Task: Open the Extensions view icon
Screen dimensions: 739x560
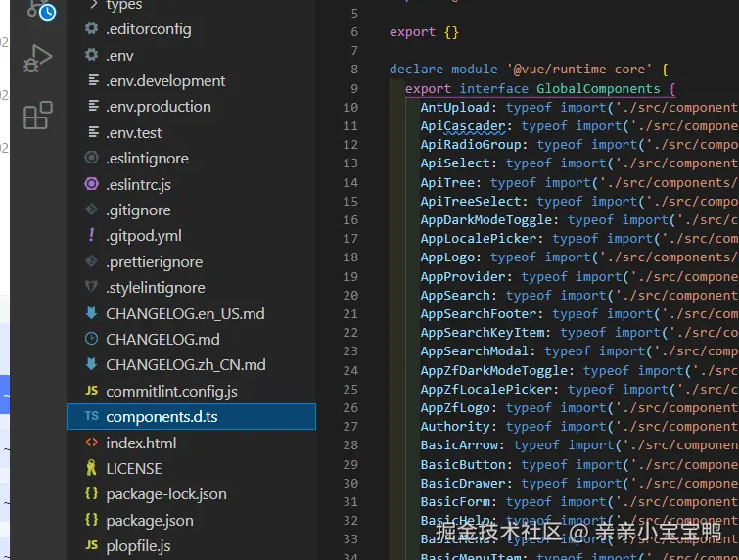Action: pyautogui.click(x=38, y=115)
